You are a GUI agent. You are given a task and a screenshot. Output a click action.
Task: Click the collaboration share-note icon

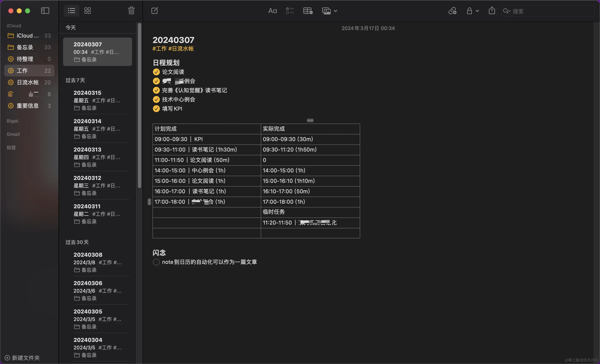452,11
